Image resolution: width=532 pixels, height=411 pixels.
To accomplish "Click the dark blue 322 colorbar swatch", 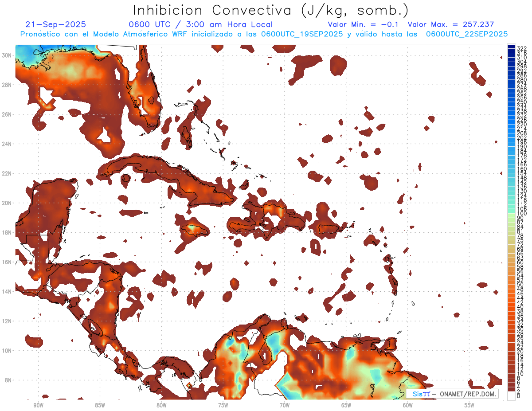I will click(x=511, y=47).
